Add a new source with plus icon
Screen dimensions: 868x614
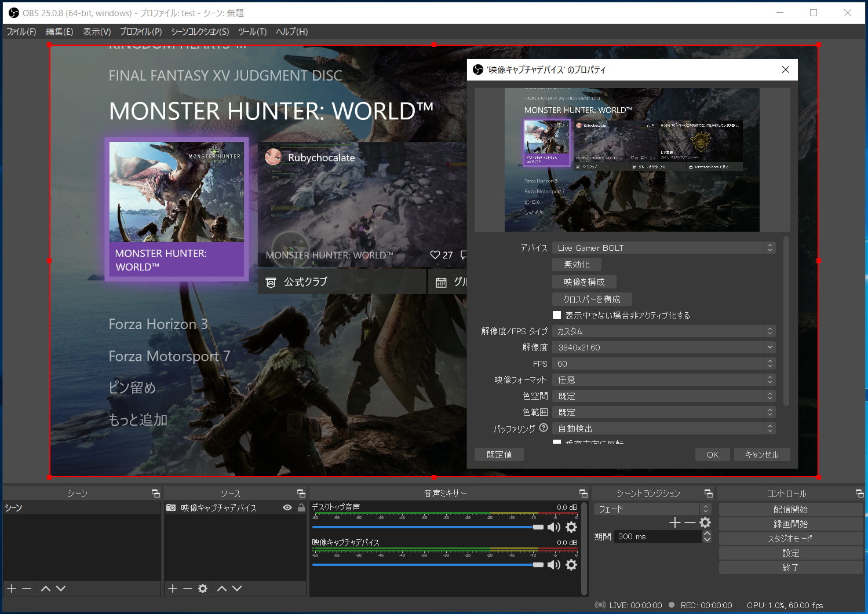click(x=173, y=589)
